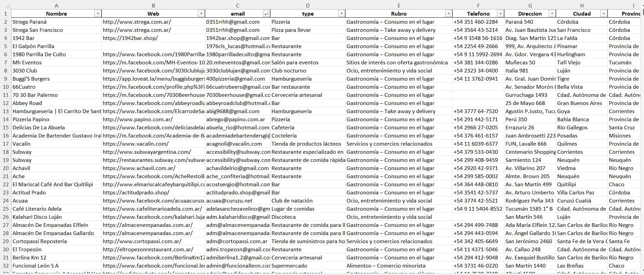Select the 'Supermercado' type cell
Screen dimensions: 644x275
(308, 266)
